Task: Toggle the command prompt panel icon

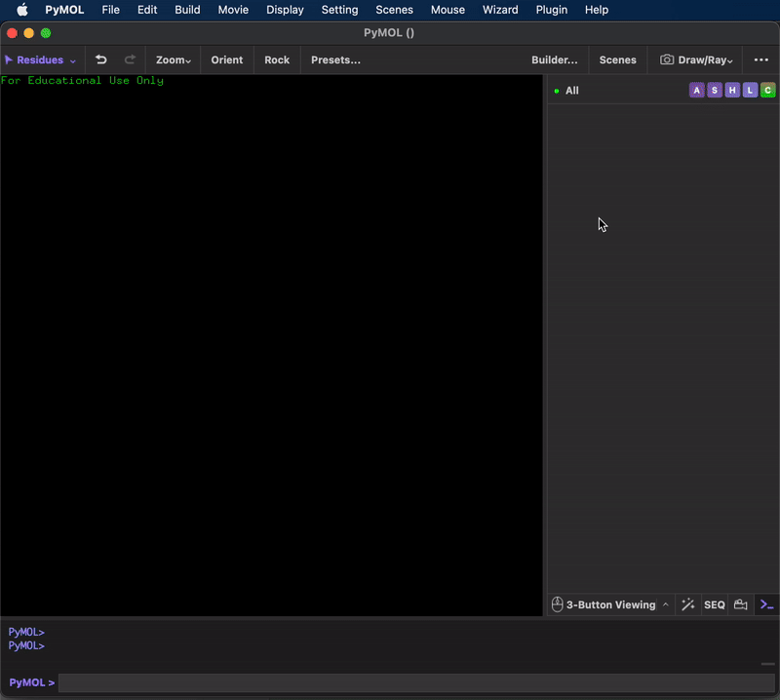Action: (766, 604)
